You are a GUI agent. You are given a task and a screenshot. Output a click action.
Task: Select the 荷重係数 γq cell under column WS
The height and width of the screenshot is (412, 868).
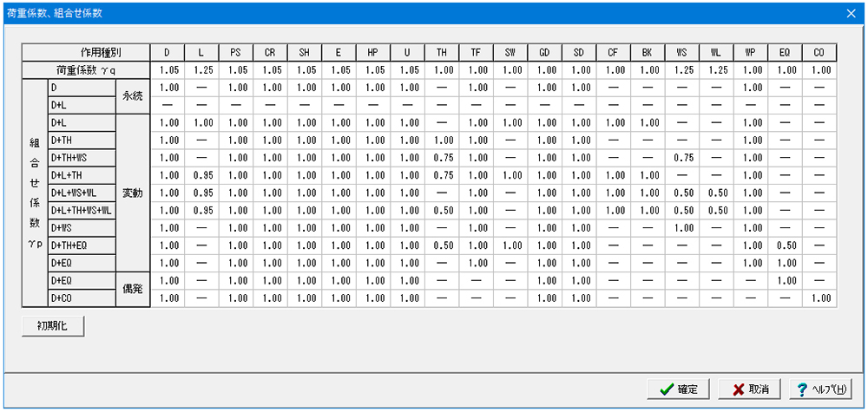pyautogui.click(x=682, y=70)
